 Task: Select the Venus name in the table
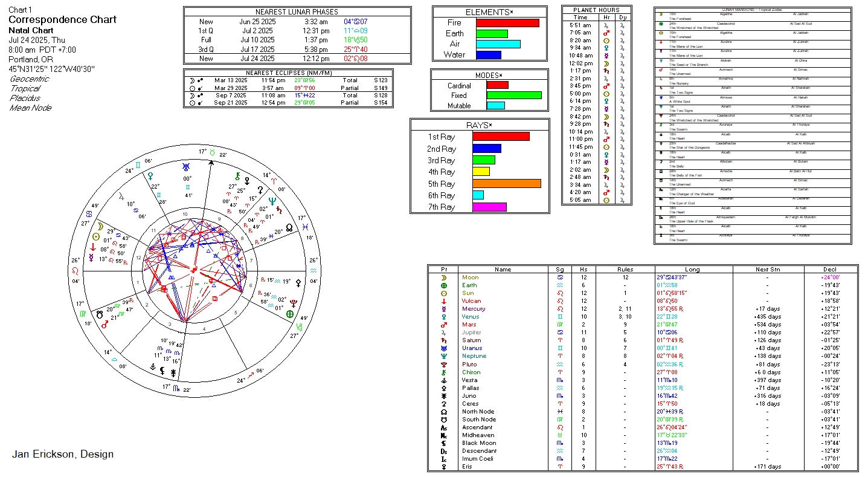point(470,317)
